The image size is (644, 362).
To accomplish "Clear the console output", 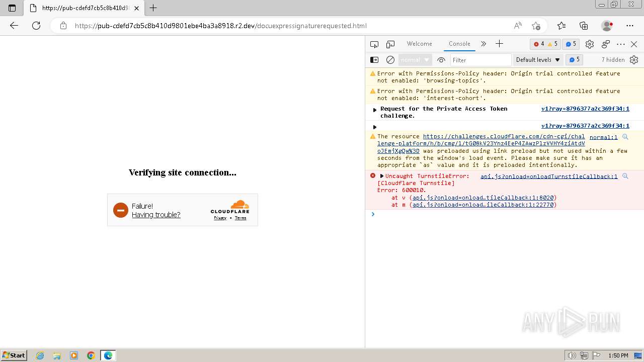I will [390, 60].
